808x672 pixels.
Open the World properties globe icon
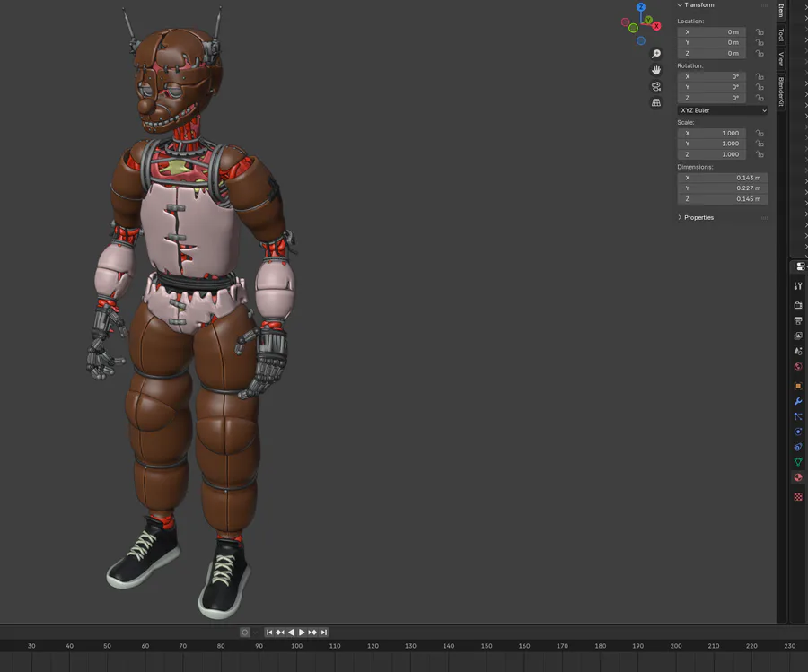[x=798, y=367]
